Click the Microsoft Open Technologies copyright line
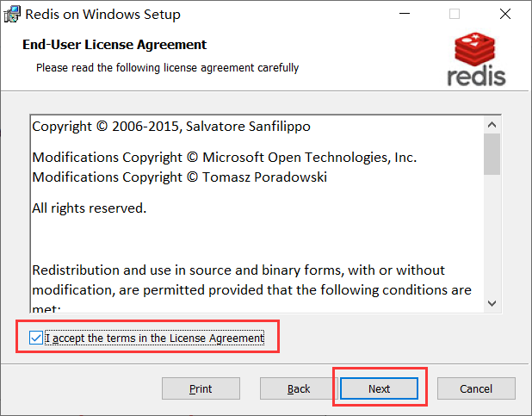The image size is (532, 416). click(224, 158)
